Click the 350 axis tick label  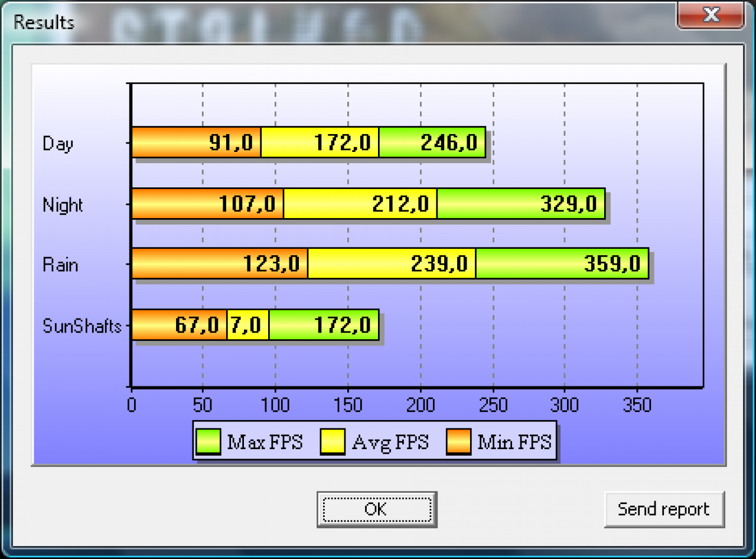point(637,405)
